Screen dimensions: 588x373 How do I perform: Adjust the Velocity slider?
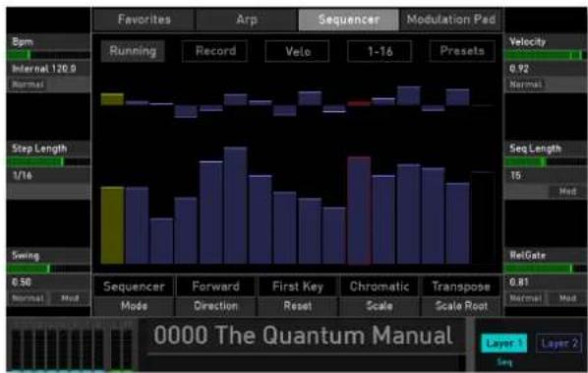(x=546, y=55)
